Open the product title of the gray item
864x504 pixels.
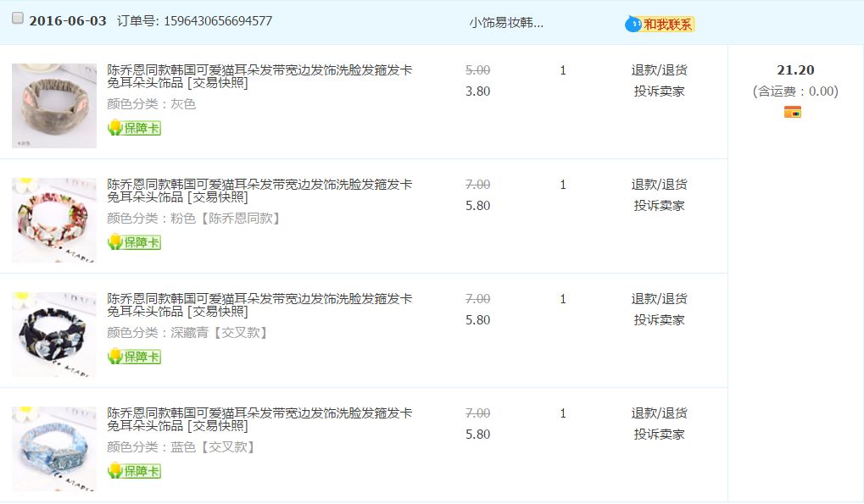click(259, 76)
